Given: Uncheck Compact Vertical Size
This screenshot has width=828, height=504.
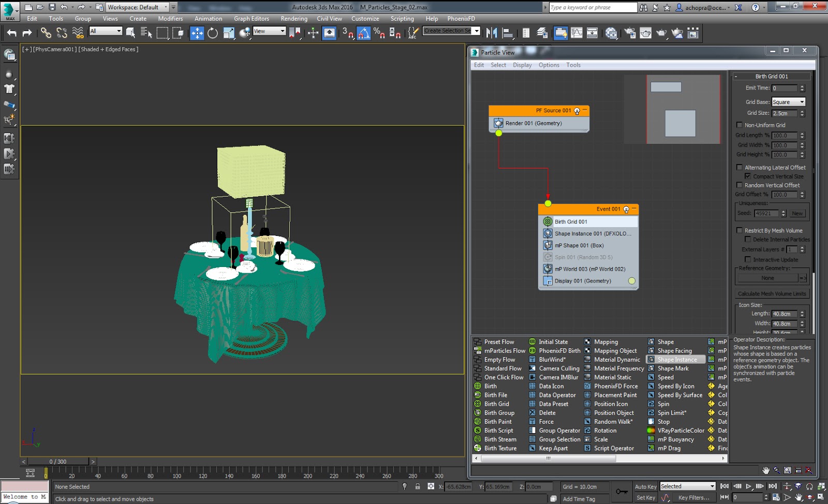Looking at the screenshot, I should click(748, 176).
